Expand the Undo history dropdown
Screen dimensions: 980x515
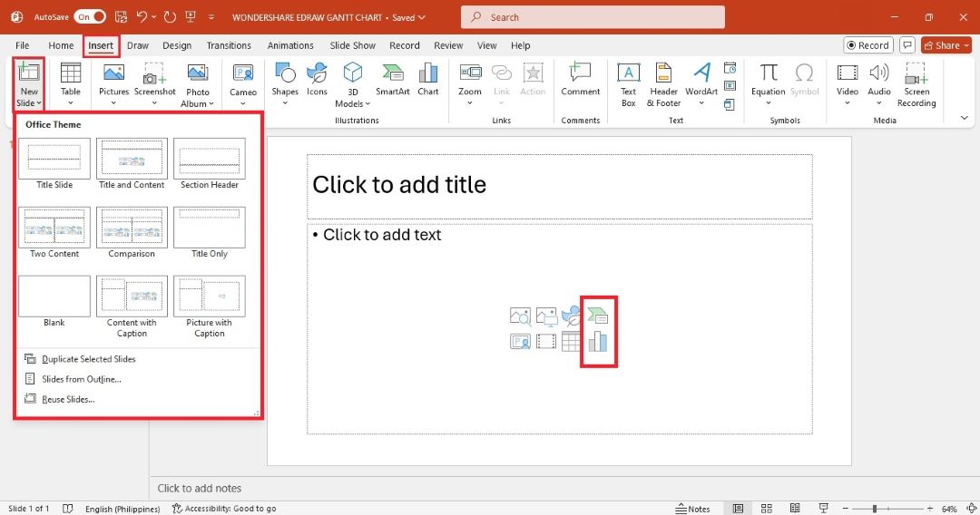coord(153,17)
